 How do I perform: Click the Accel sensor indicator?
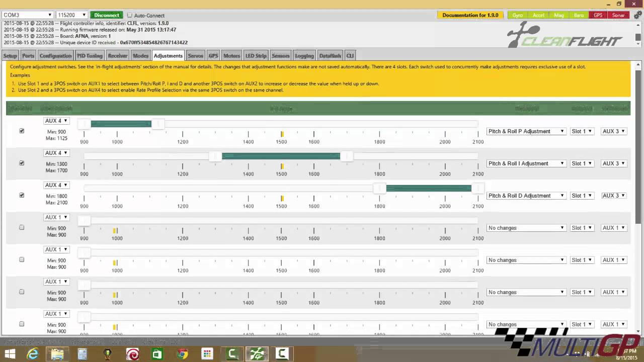point(538,15)
